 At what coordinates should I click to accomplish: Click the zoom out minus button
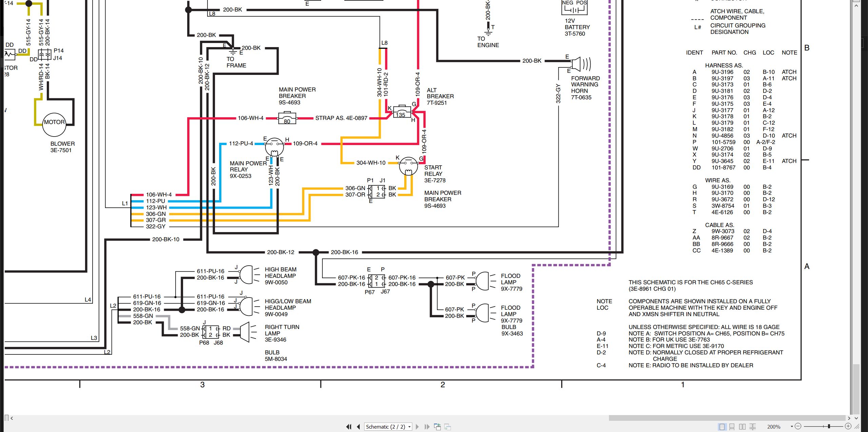click(x=798, y=426)
